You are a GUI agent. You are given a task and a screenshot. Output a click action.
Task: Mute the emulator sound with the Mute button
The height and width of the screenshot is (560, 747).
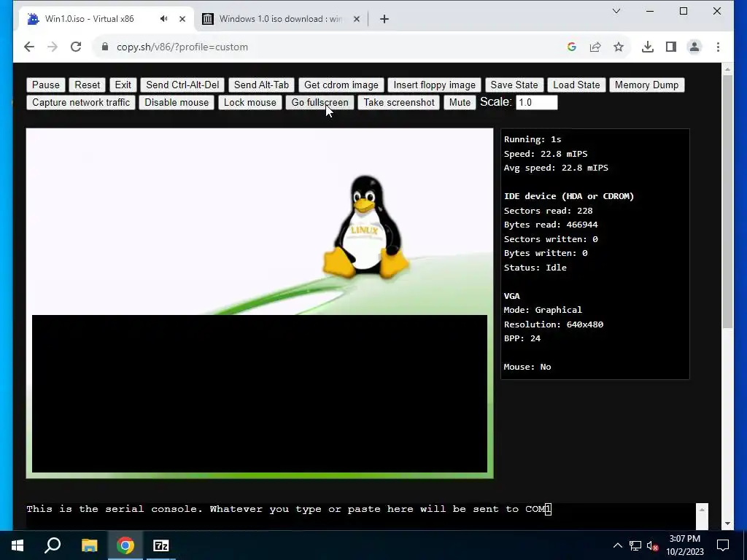coord(460,102)
